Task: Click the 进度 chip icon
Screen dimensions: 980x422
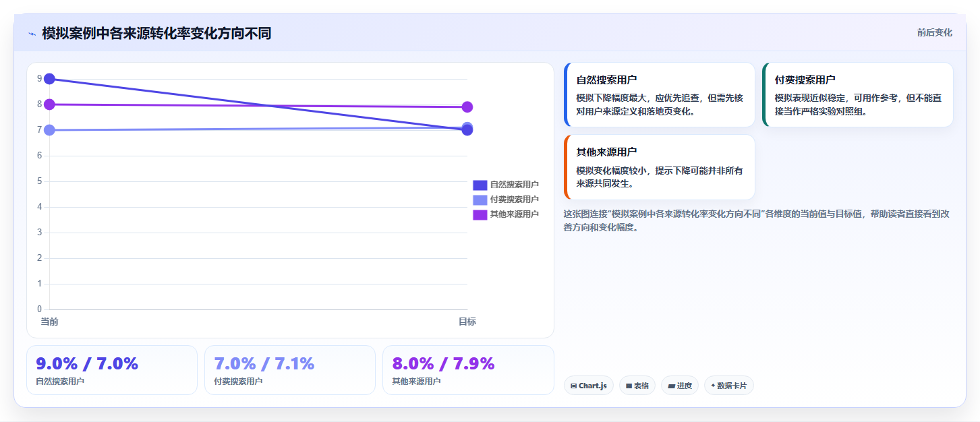Action: (x=671, y=386)
